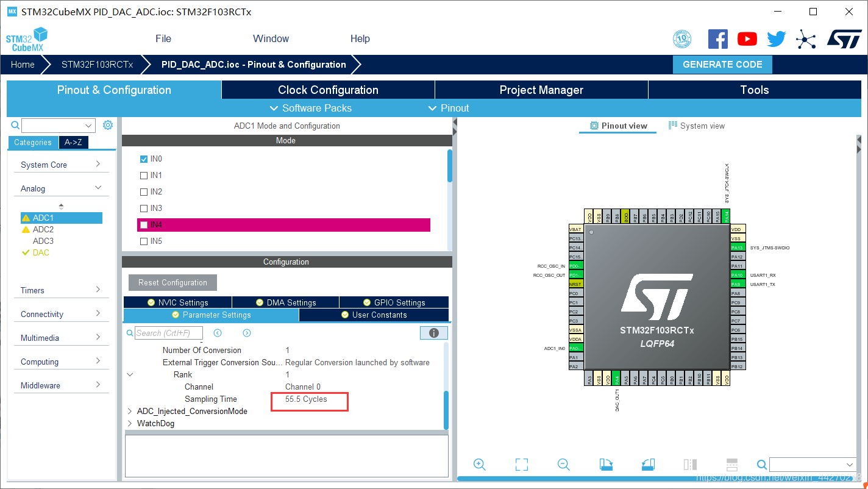Switch to Clock Configuration tab
The width and height of the screenshot is (868, 489).
point(328,90)
